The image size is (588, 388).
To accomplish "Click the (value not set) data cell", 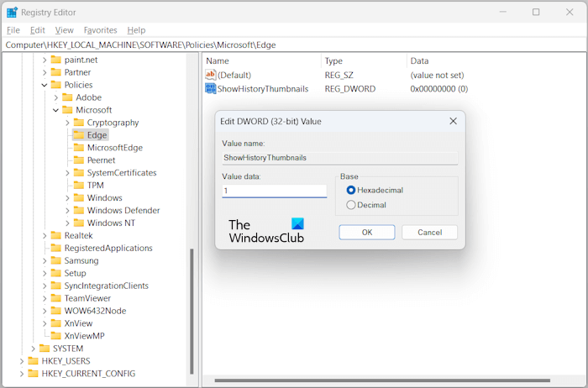I will [x=437, y=75].
